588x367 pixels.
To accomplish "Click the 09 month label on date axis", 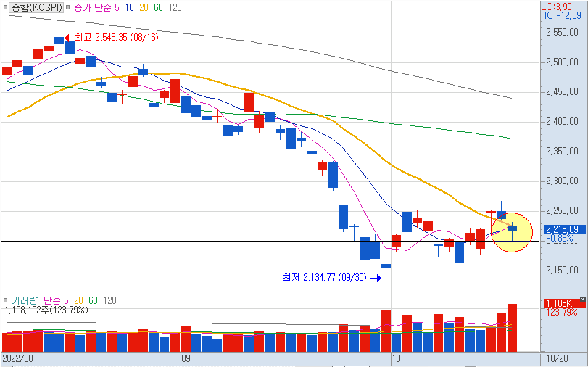I will coord(186,358).
